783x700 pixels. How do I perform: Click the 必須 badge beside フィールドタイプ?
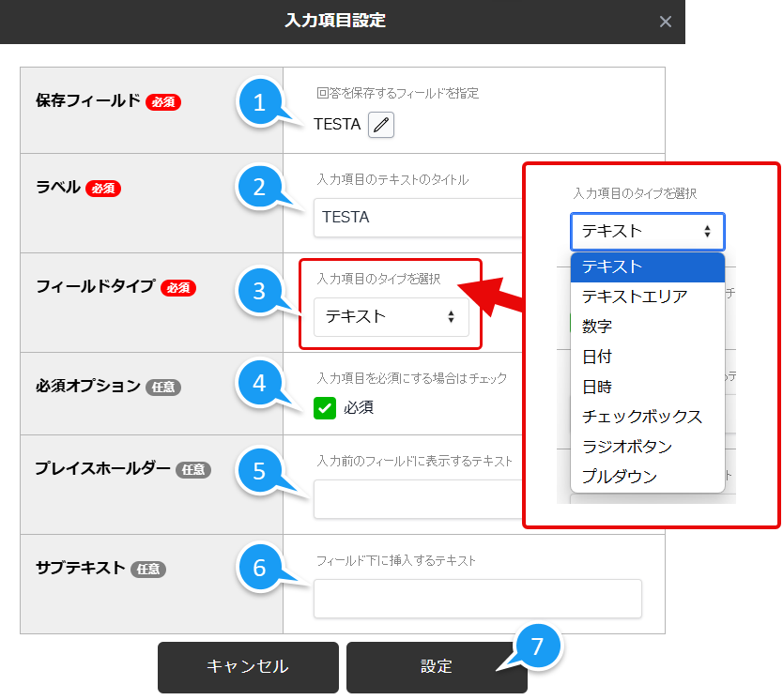click(179, 289)
